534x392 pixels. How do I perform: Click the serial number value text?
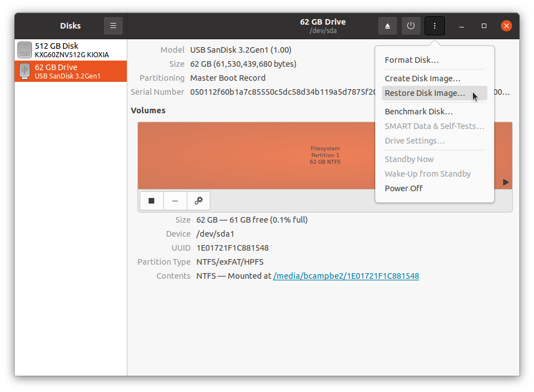pos(283,92)
